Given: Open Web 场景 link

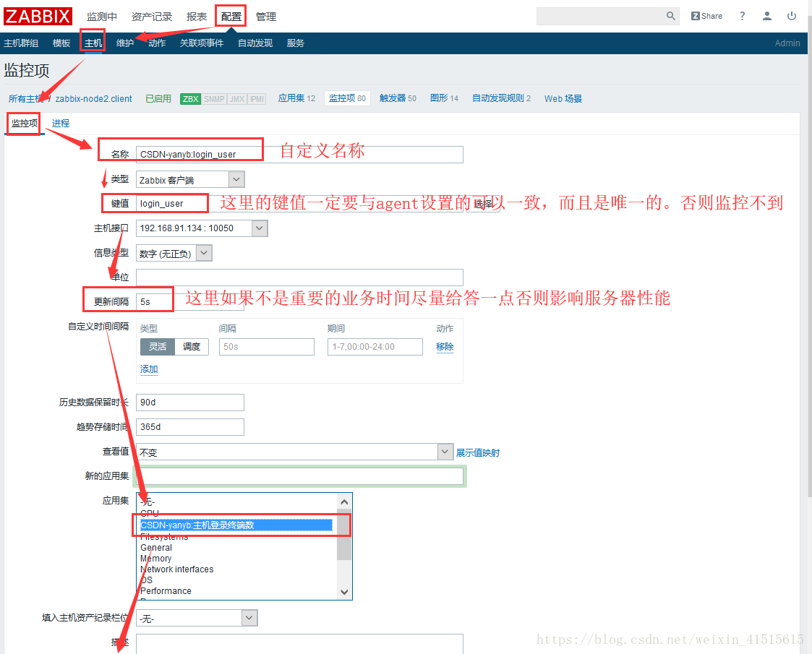Looking at the screenshot, I should (x=563, y=99).
